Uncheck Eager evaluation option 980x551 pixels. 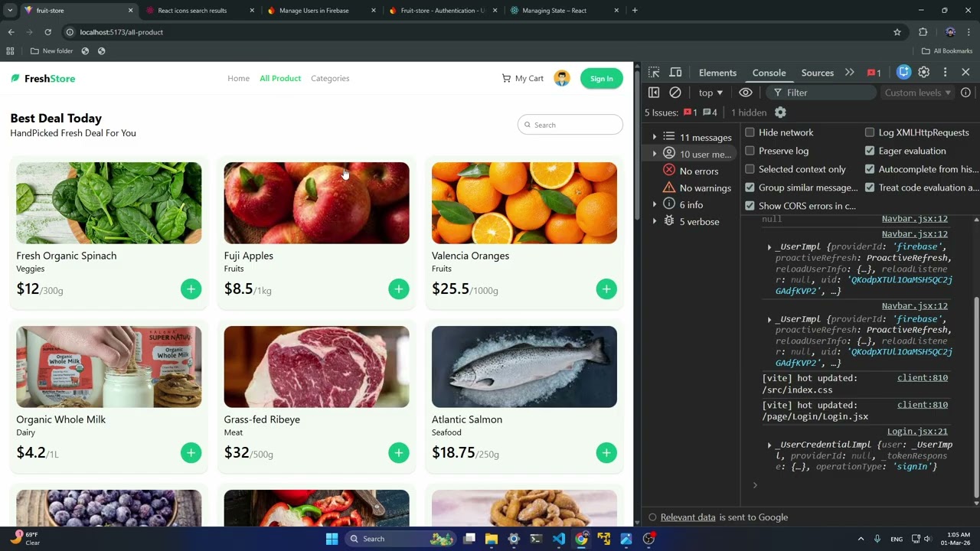pos(870,151)
